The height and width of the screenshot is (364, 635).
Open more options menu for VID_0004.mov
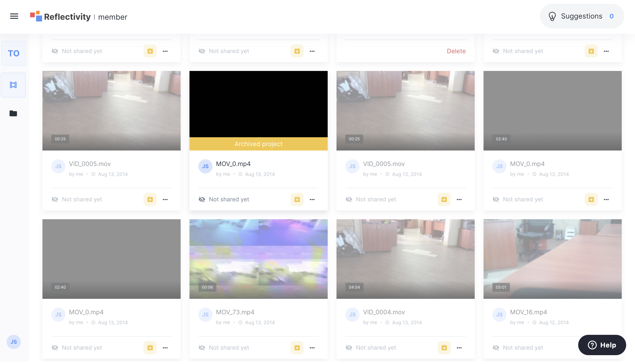coord(459,347)
